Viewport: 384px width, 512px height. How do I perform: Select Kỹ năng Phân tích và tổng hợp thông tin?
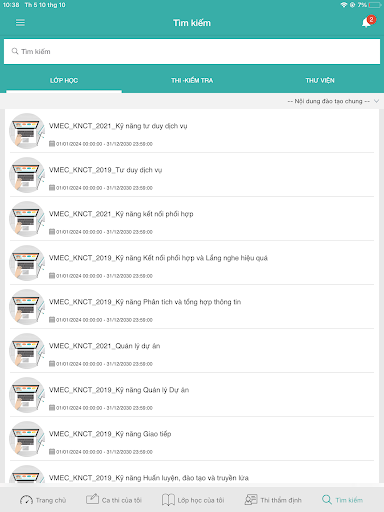pos(145,302)
